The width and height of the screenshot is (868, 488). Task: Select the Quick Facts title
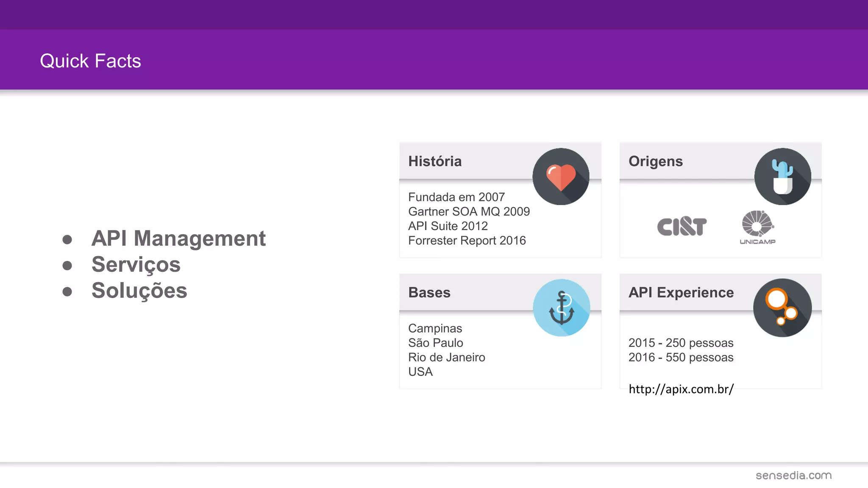(x=90, y=61)
